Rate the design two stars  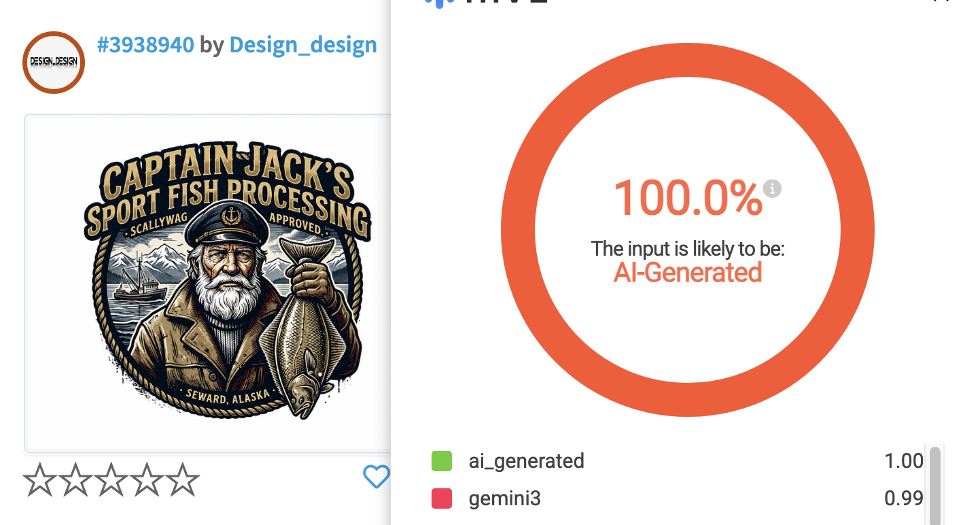click(76, 480)
